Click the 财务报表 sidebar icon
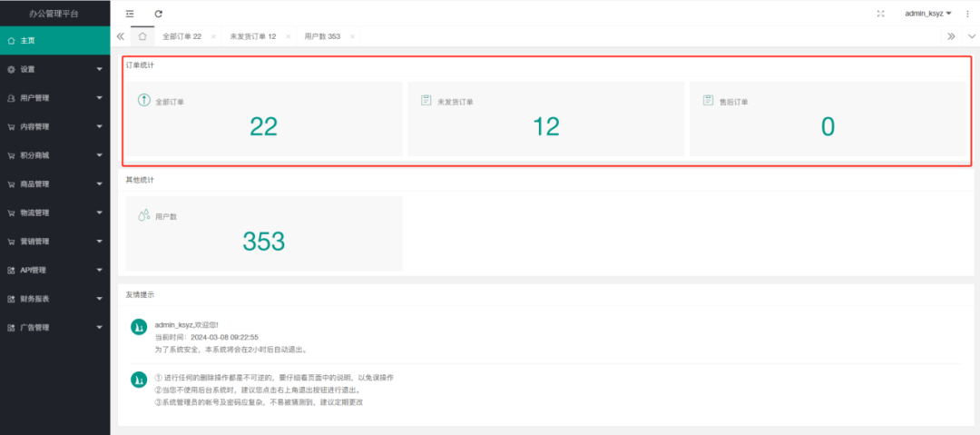 pyautogui.click(x=11, y=299)
